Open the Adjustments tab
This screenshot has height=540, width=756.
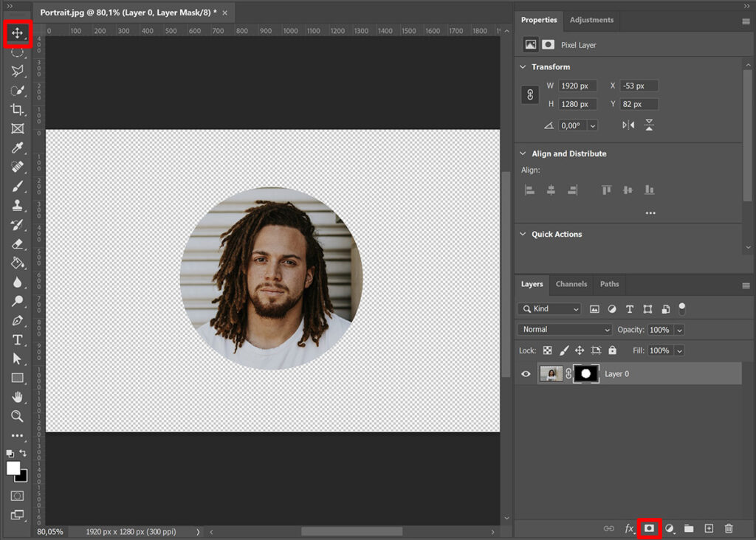pos(591,20)
